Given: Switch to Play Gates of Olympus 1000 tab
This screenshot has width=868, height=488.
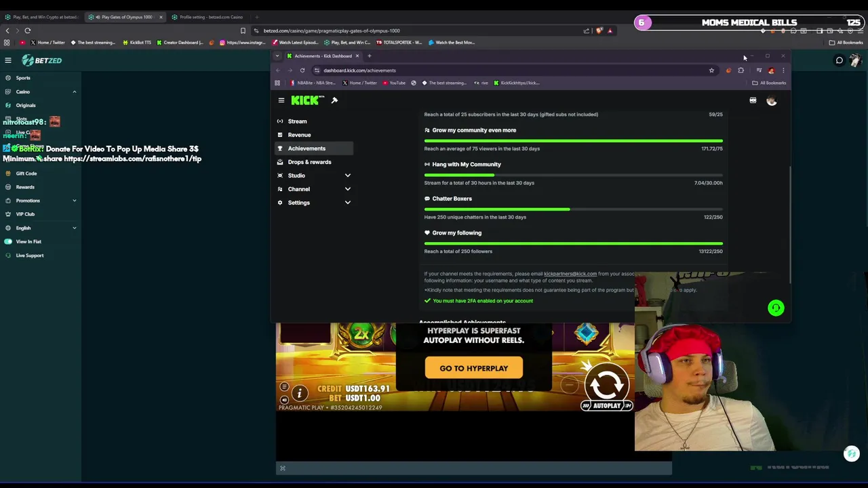Looking at the screenshot, I should 124,17.
